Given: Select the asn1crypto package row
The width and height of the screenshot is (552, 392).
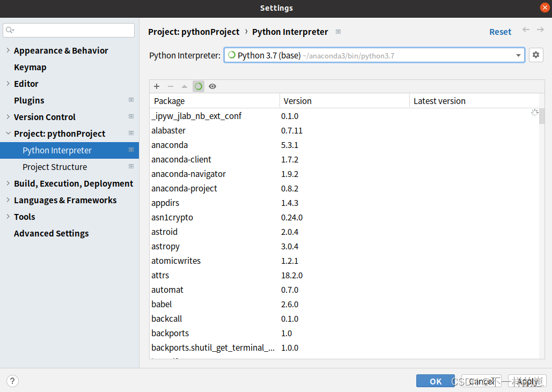Looking at the screenshot, I should point(344,218).
